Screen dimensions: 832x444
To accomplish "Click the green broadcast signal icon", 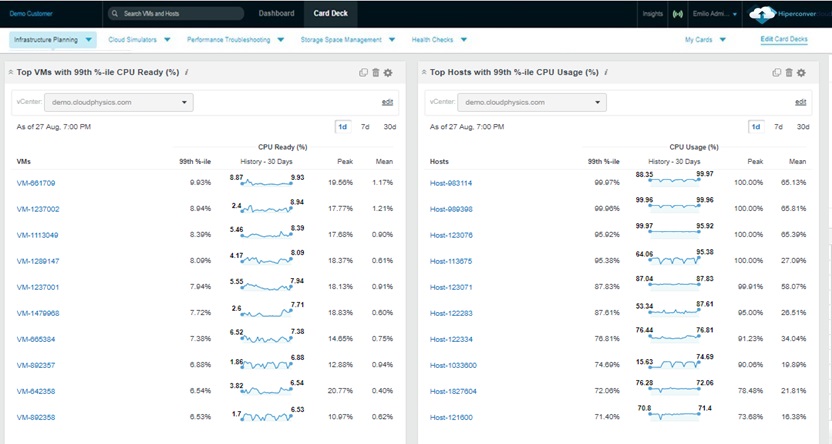I will click(677, 15).
